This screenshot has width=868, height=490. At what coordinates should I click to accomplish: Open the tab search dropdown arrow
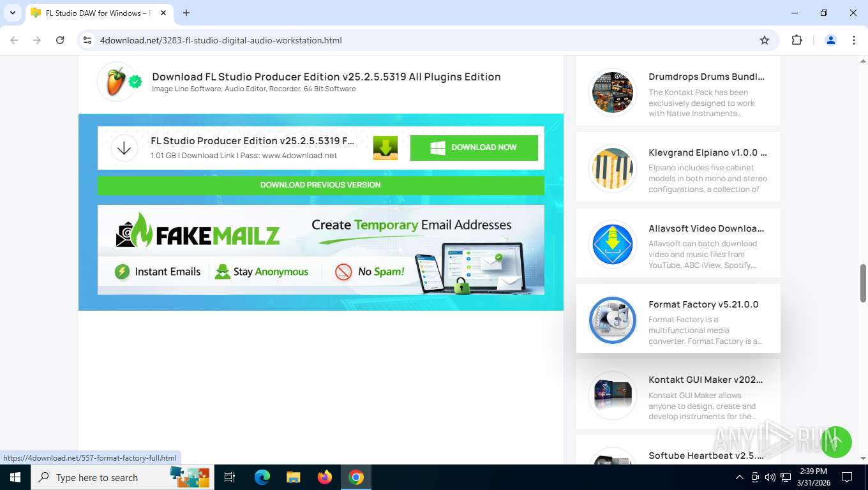tap(12, 13)
